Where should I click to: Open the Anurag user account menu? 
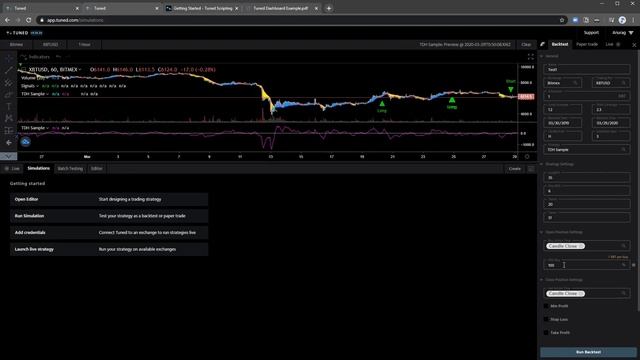[x=622, y=33]
